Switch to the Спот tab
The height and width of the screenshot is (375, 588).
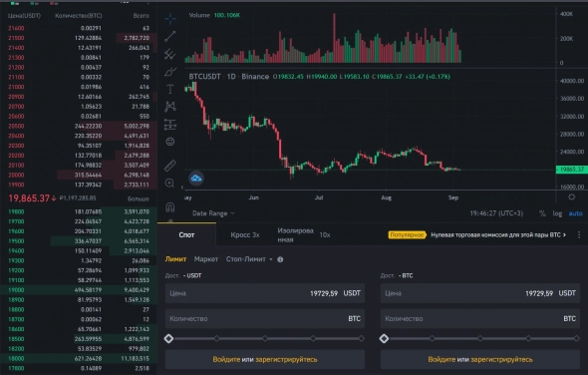pos(186,235)
